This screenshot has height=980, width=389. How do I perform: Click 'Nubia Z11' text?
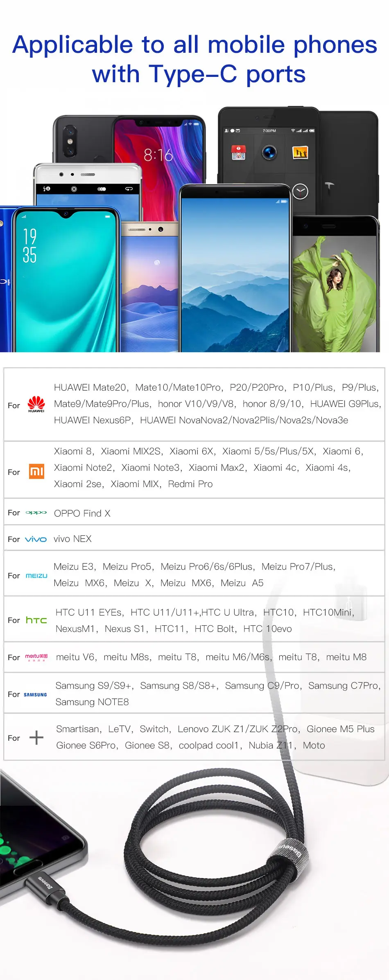pyautogui.click(x=270, y=745)
